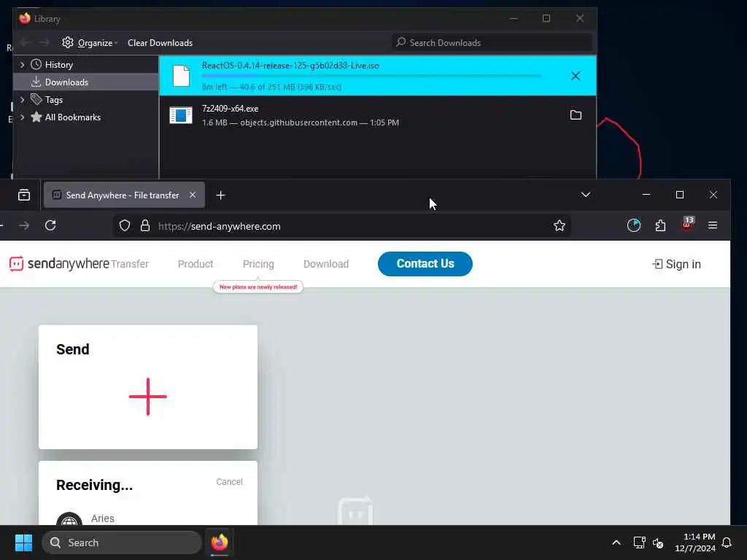Click the New plans are newly released badge
Viewport: 747px width, 560px height.
(x=258, y=287)
